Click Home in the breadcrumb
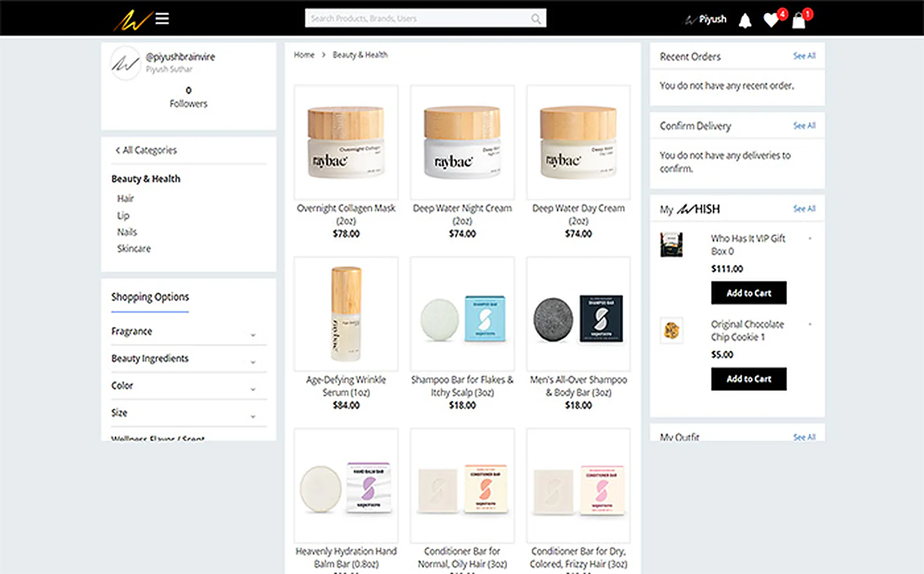This screenshot has width=924, height=574. tap(304, 55)
